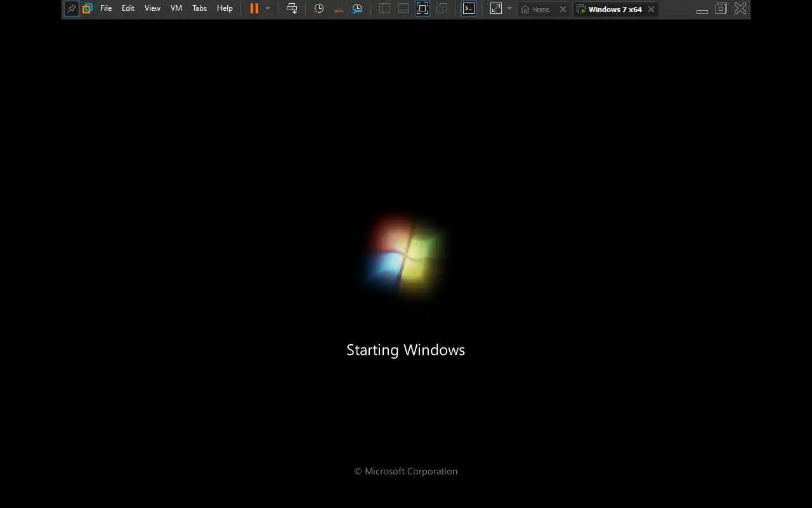
Task: Click the stretch guest display icon
Action: pos(496,9)
